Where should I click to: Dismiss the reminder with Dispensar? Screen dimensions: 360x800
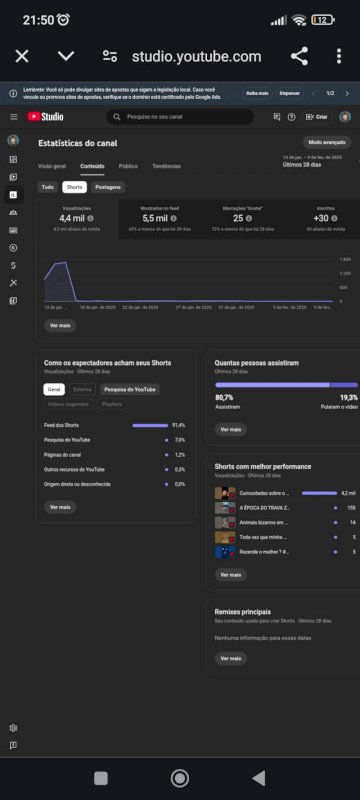(290, 93)
